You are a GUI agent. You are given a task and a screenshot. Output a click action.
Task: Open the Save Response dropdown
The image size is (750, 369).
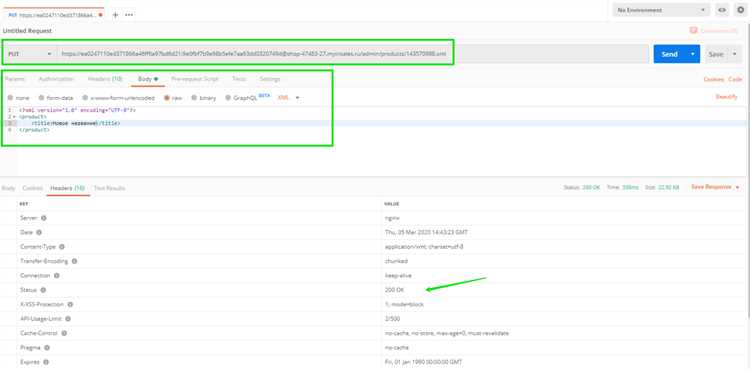point(716,187)
